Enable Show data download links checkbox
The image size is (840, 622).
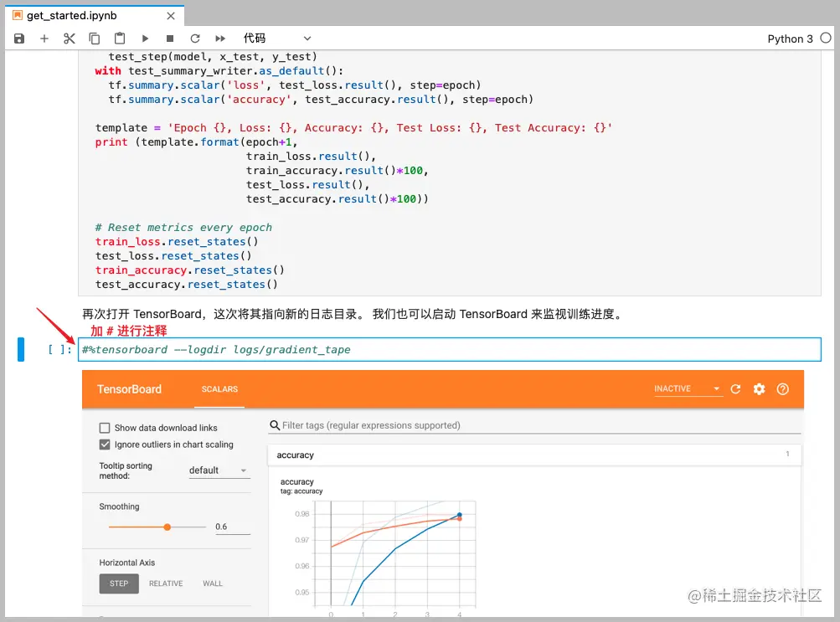point(105,428)
